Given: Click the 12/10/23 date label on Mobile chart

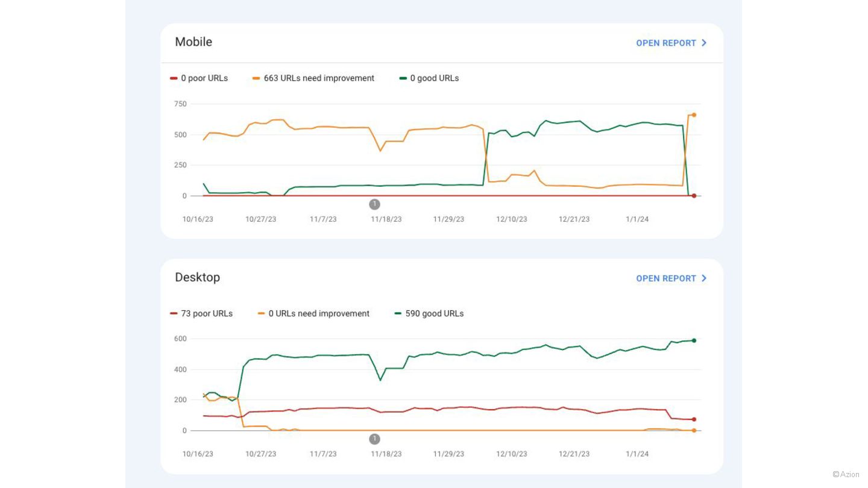Looking at the screenshot, I should point(511,219).
